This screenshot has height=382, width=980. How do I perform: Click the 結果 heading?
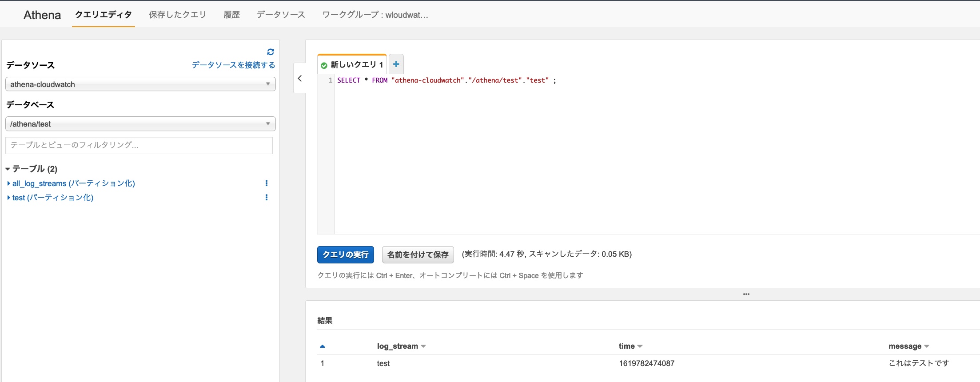click(x=325, y=320)
